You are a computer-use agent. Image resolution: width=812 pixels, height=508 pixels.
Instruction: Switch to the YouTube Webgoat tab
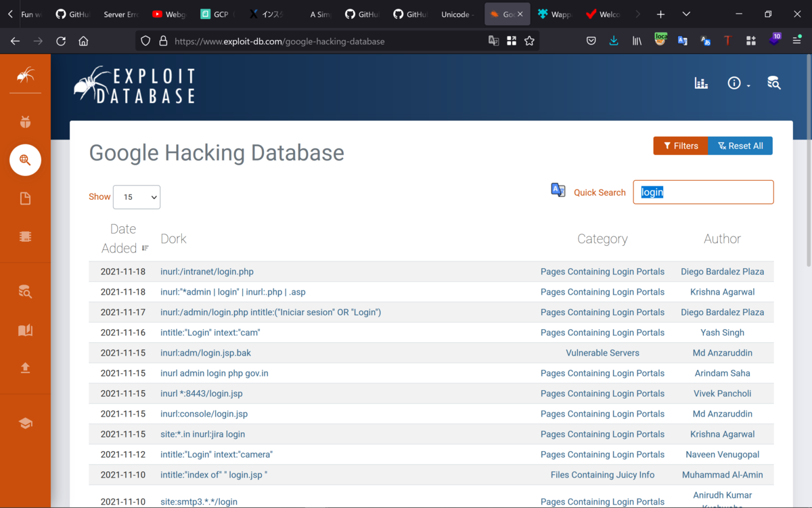tap(168, 14)
